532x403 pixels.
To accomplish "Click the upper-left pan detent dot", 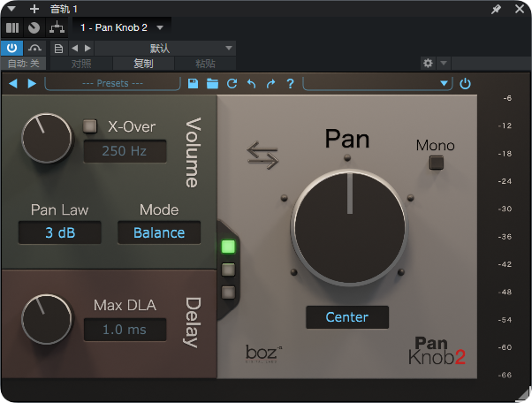I will (x=285, y=198).
